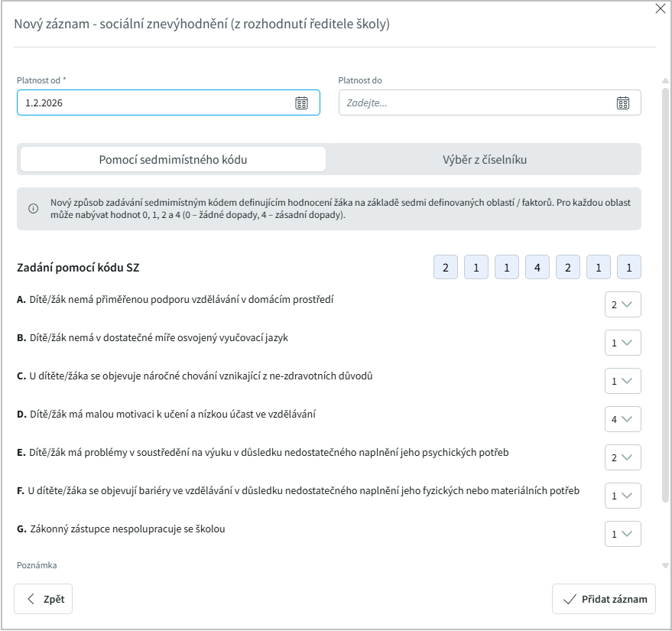Click the Platnost od date field
This screenshot has height=631, width=672.
(153, 103)
